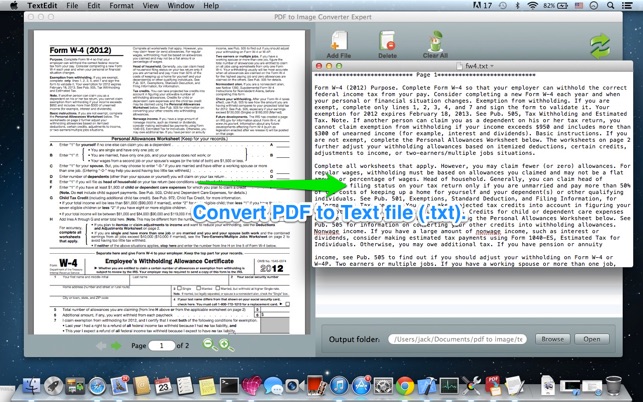Open Spotlight search magnifier
The width and height of the screenshot is (643, 402).
610,5
